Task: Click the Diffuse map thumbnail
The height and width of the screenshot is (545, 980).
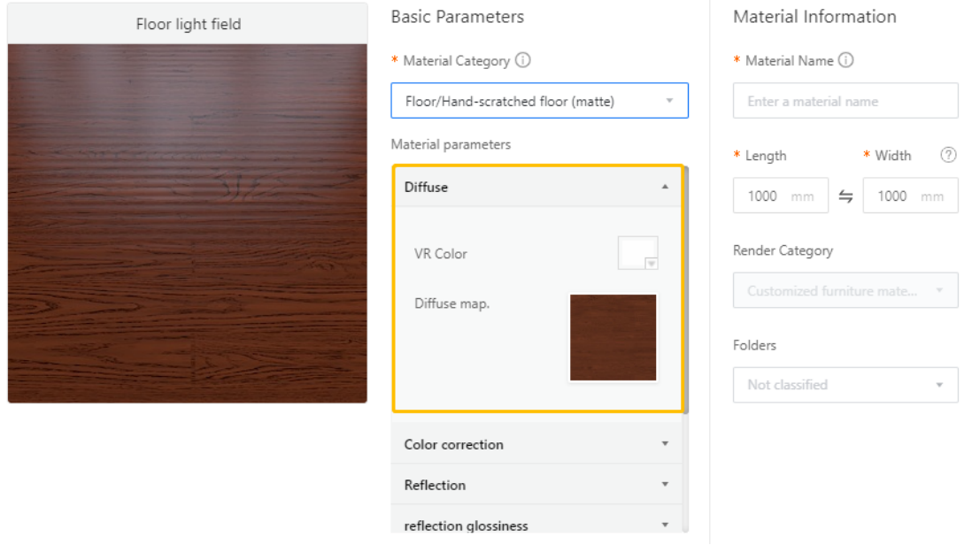Action: coord(613,338)
